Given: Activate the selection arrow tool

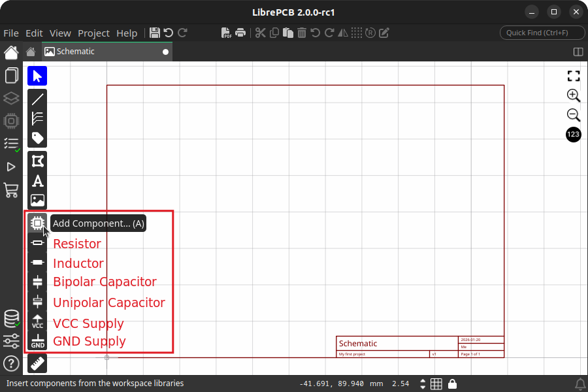Looking at the screenshot, I should point(37,76).
